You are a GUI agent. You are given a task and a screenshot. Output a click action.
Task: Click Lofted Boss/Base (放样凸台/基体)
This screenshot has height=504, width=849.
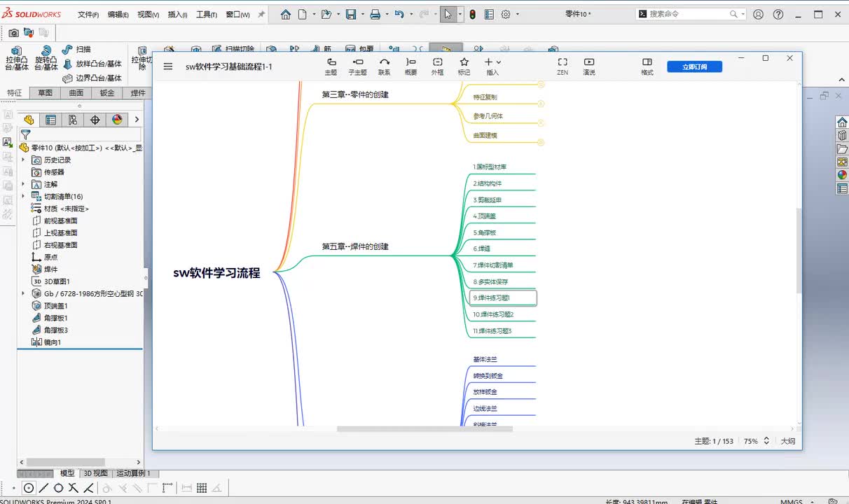pyautogui.click(x=92, y=64)
